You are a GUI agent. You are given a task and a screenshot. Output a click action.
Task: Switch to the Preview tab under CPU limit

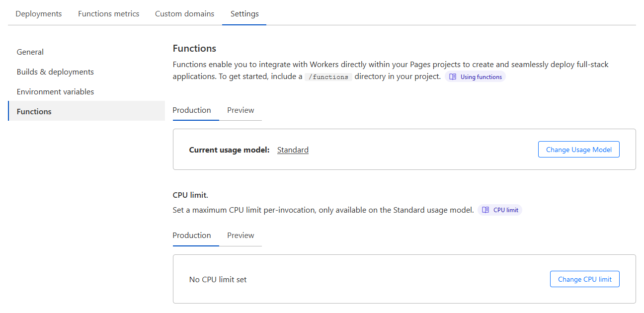tap(241, 235)
